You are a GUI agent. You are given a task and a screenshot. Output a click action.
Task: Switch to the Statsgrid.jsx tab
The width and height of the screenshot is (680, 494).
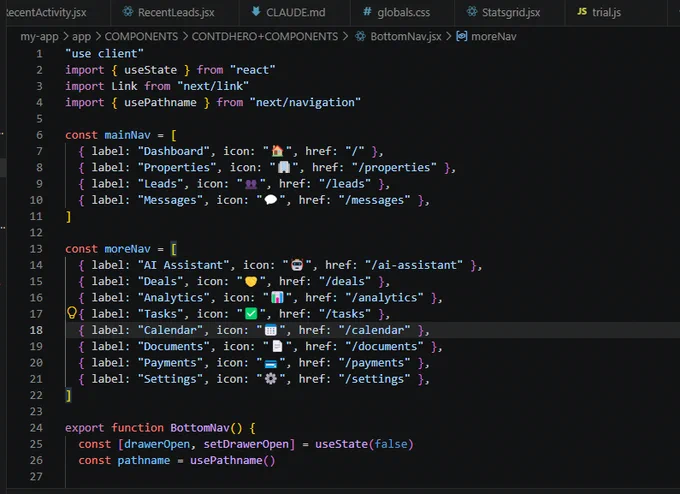510,12
